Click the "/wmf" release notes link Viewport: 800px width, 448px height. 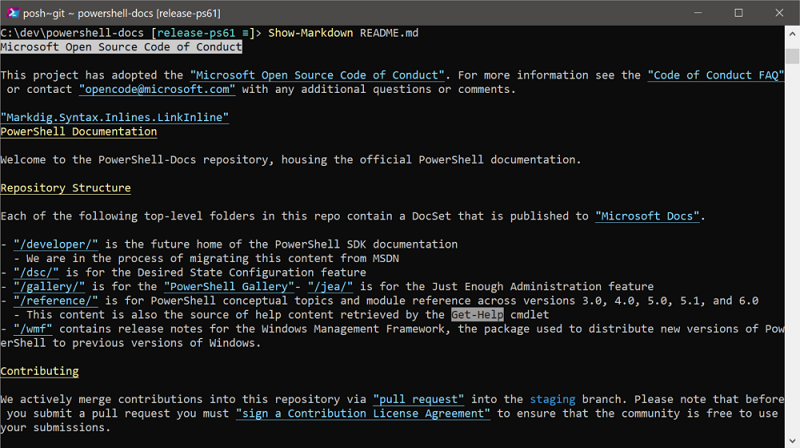pos(34,328)
